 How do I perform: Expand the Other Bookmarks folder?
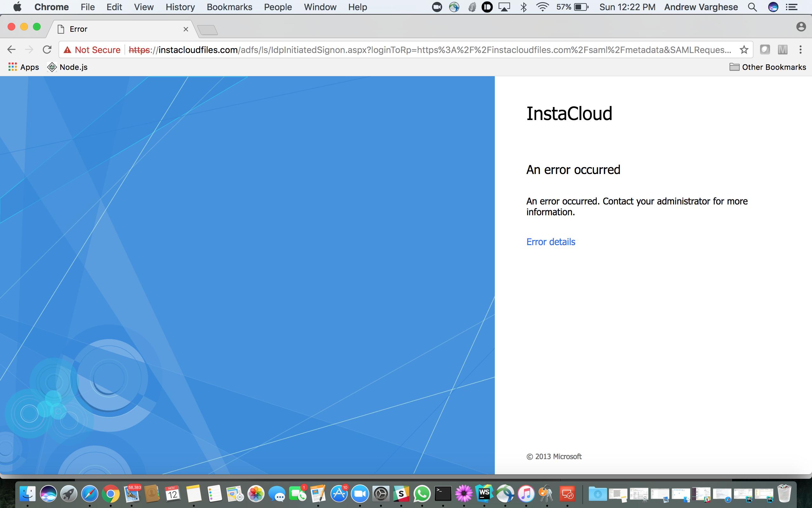click(768, 67)
